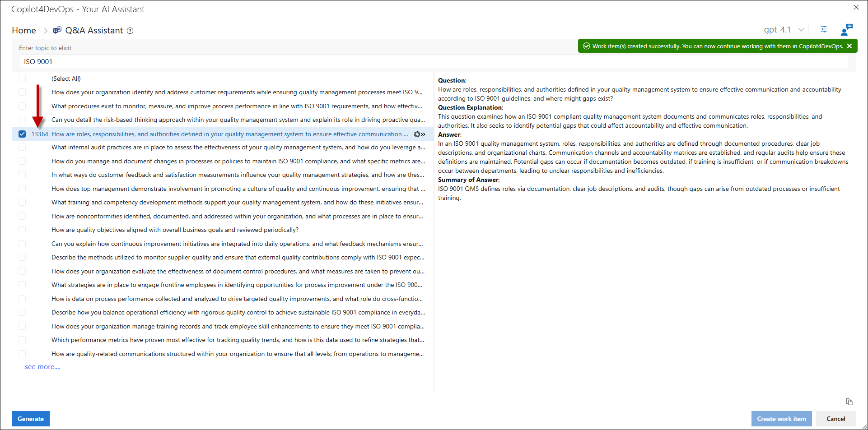The image size is (868, 430).
Task: Expand the gpt-4.1 model dropdown
Action: click(801, 30)
